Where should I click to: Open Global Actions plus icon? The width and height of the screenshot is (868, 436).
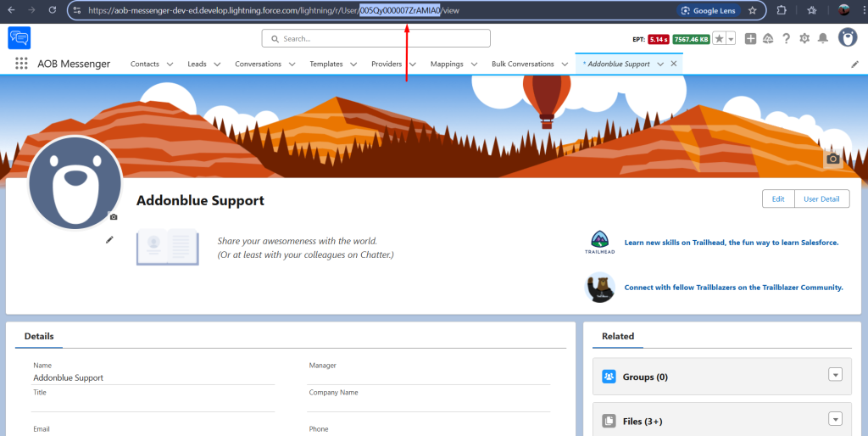tap(750, 38)
